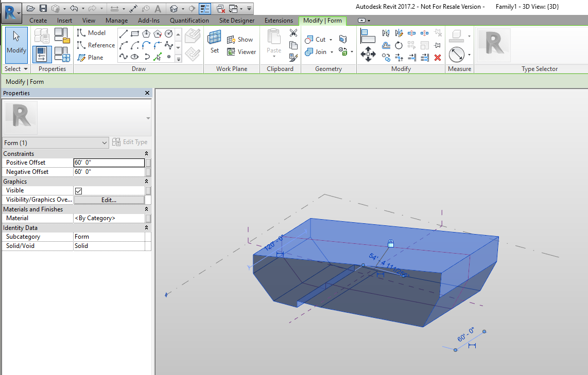Click the Edit button for Visibility/Graphics Overrides

[x=110, y=200]
